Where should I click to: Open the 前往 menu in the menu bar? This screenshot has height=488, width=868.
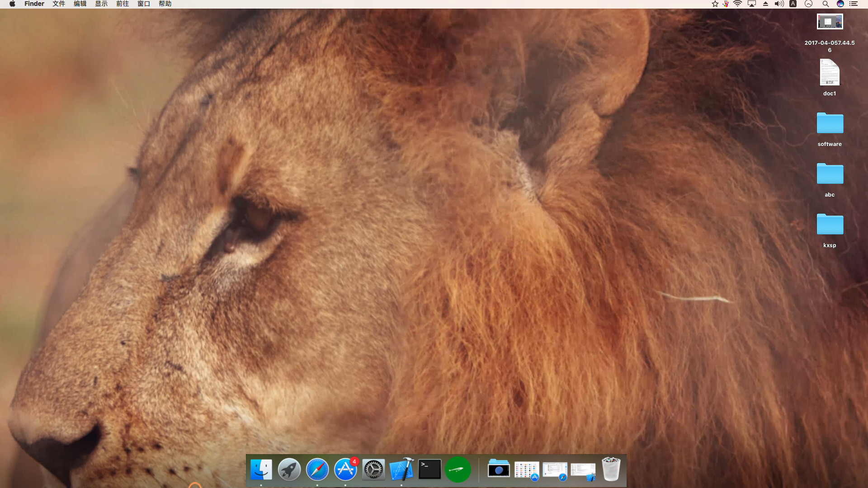pyautogui.click(x=123, y=4)
